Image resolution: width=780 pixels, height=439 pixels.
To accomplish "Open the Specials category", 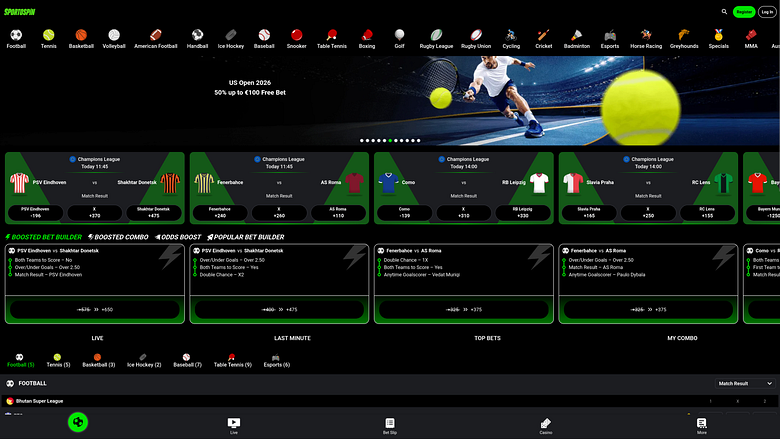I will (x=718, y=39).
